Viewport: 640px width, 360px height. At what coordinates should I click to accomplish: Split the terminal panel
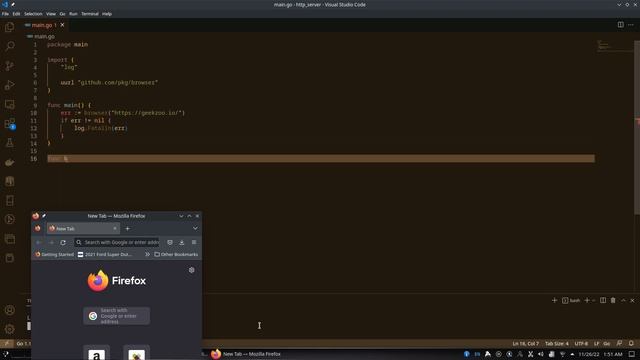click(603, 300)
